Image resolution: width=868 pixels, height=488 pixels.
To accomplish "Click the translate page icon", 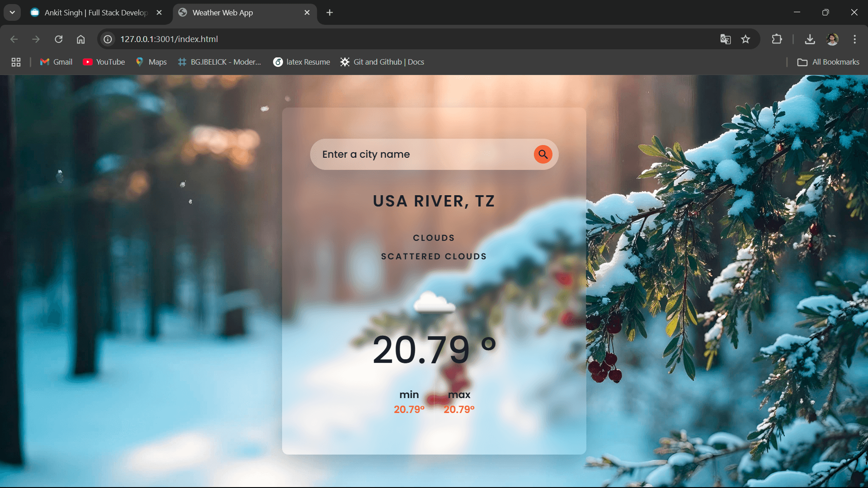I will click(726, 39).
